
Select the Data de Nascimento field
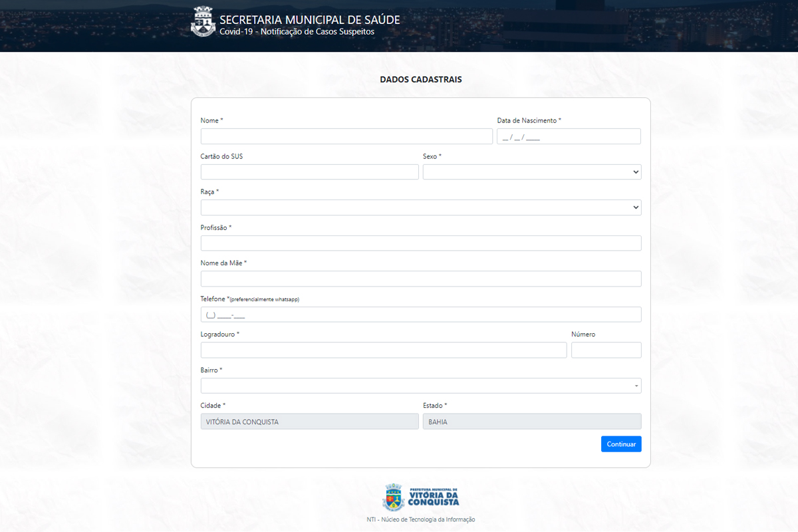(568, 136)
